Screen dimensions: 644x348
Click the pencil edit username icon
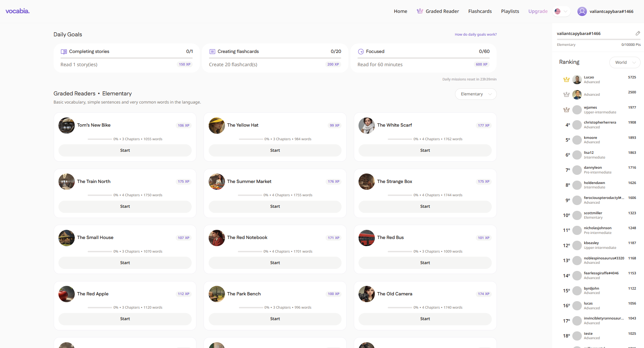(x=638, y=33)
